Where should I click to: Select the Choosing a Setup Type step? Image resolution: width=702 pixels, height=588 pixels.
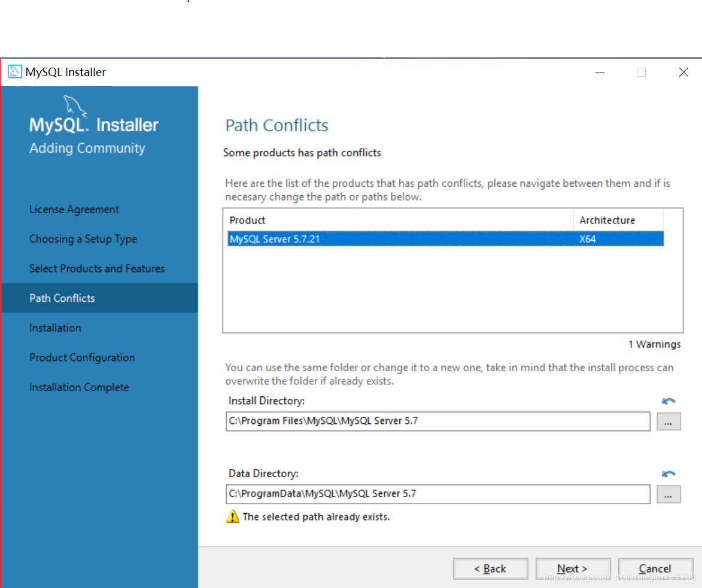pyautogui.click(x=83, y=239)
